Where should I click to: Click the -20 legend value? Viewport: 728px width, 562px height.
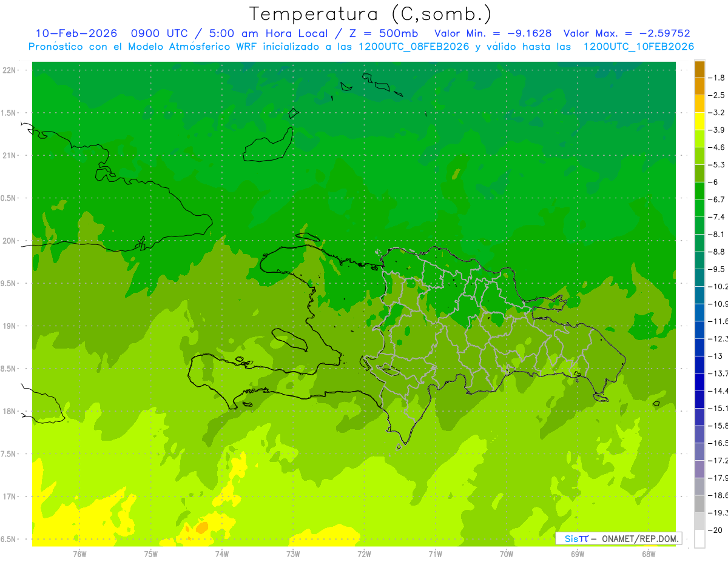coord(716,530)
